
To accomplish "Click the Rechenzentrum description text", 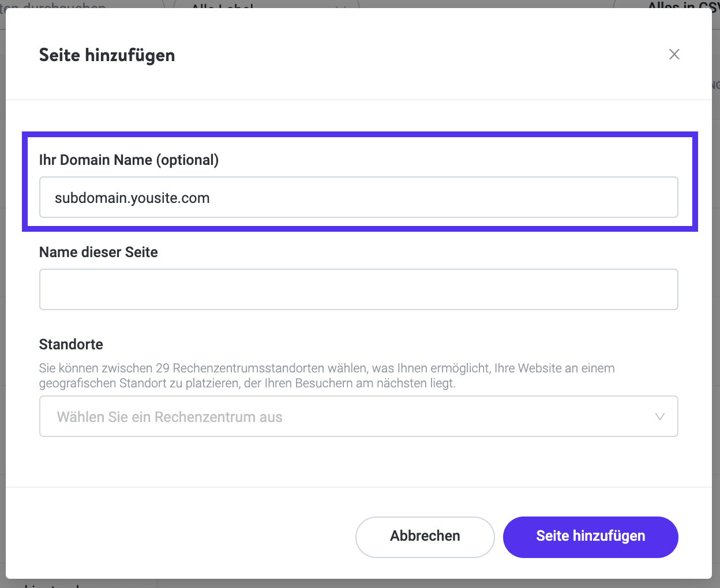I will coord(327,375).
